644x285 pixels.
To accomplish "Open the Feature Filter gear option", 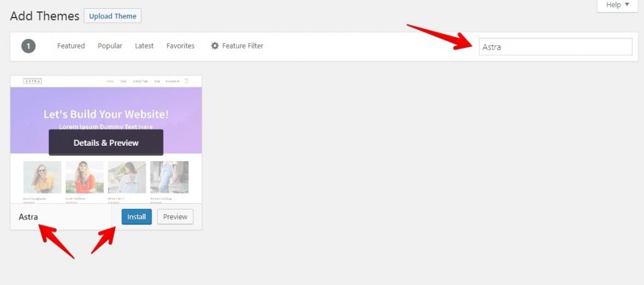I will coord(237,46).
